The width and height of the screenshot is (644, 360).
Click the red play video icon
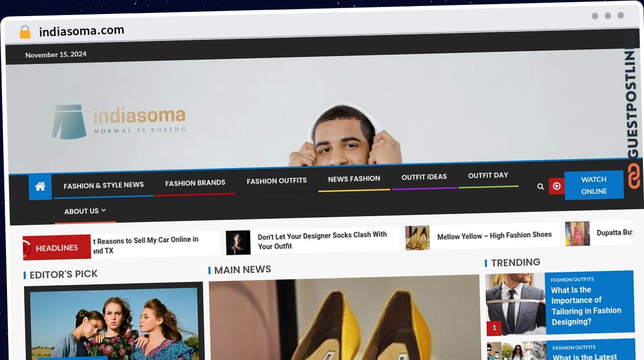(557, 186)
